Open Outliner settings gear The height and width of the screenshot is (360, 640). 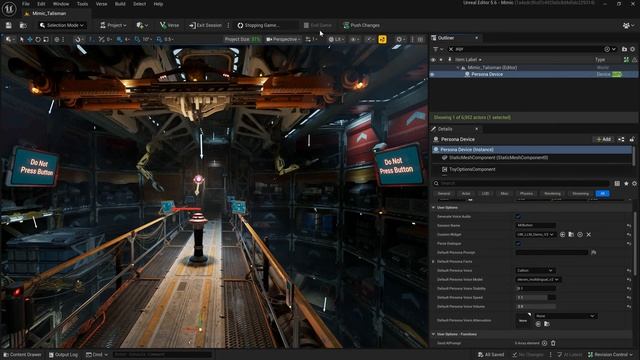632,49
